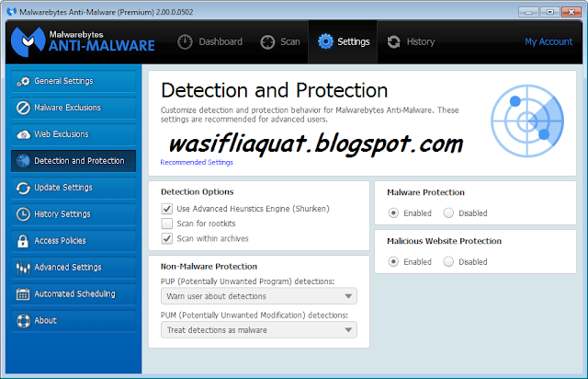Click the Detection and Protection globe icon
588x379 pixels.
coord(23,161)
